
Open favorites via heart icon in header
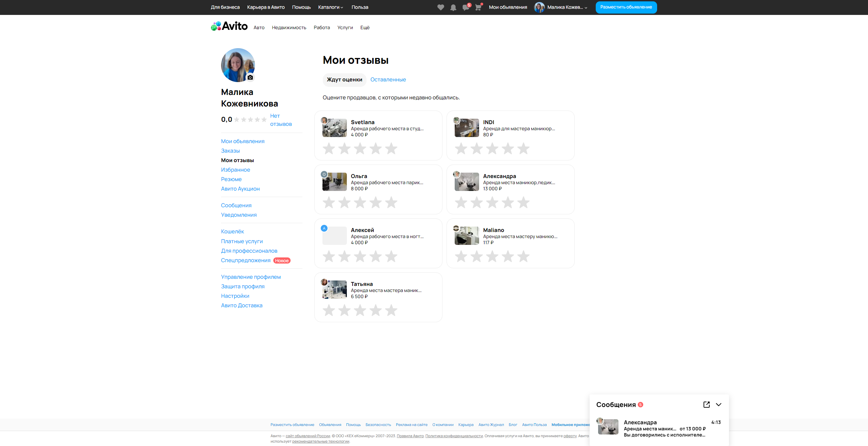click(x=440, y=7)
